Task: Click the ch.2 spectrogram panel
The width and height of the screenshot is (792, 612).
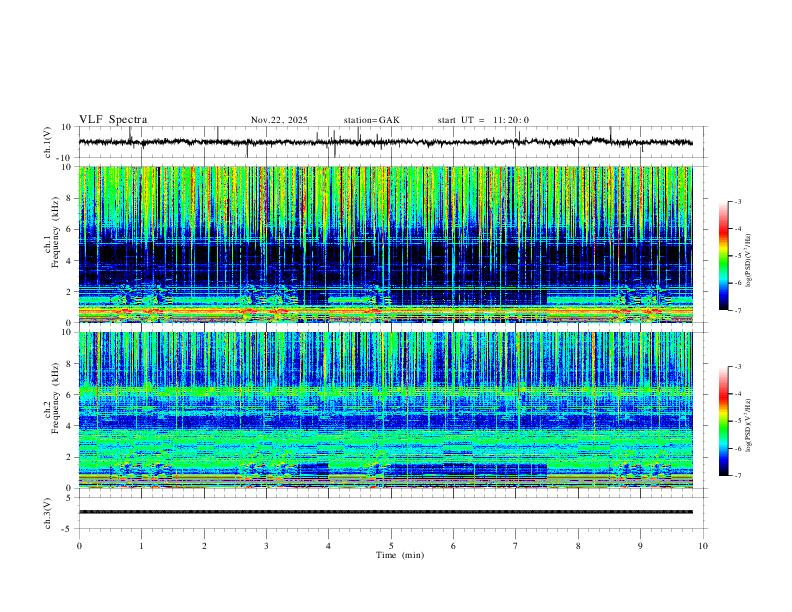Action: (x=385, y=410)
